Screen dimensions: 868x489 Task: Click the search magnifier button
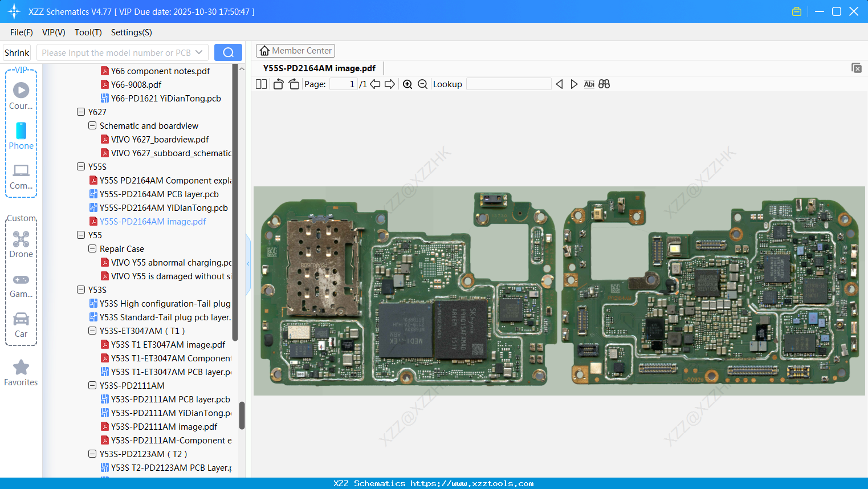228,52
